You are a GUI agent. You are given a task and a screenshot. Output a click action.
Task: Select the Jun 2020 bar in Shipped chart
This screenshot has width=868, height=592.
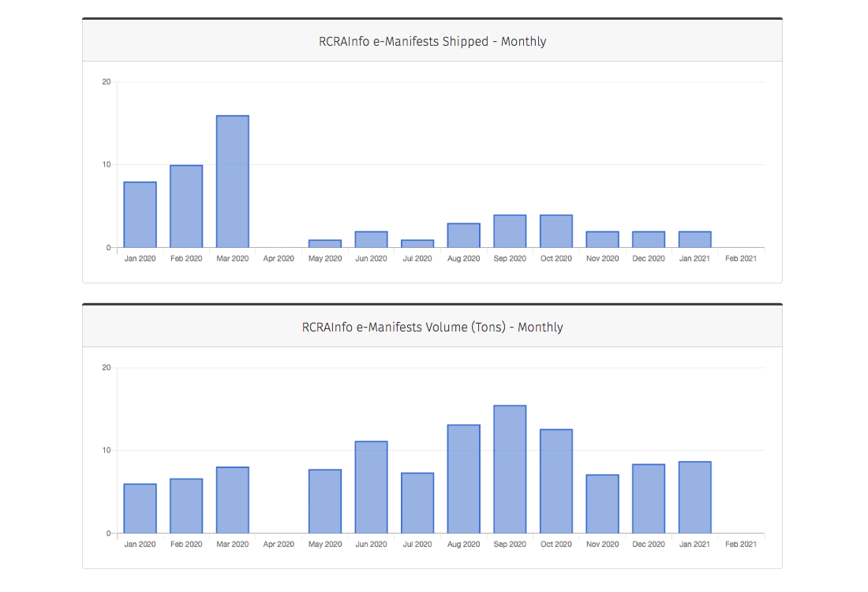[x=371, y=239]
